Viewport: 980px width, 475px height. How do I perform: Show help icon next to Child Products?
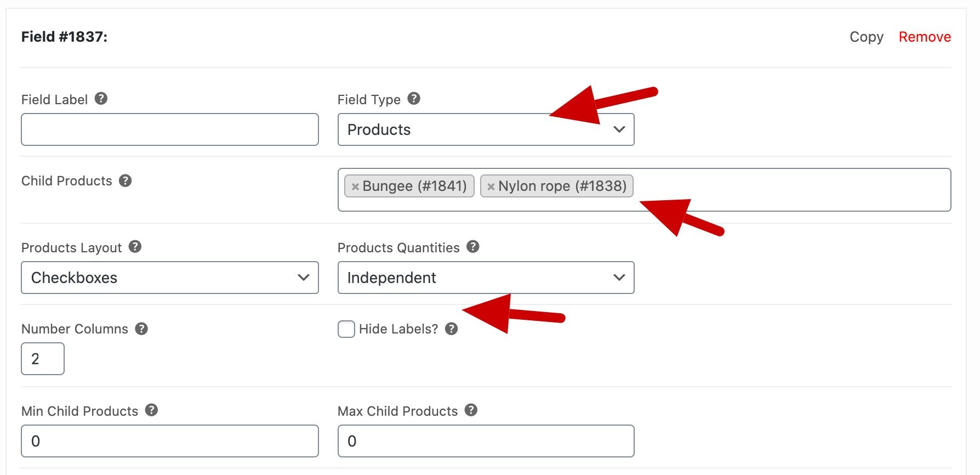click(125, 180)
